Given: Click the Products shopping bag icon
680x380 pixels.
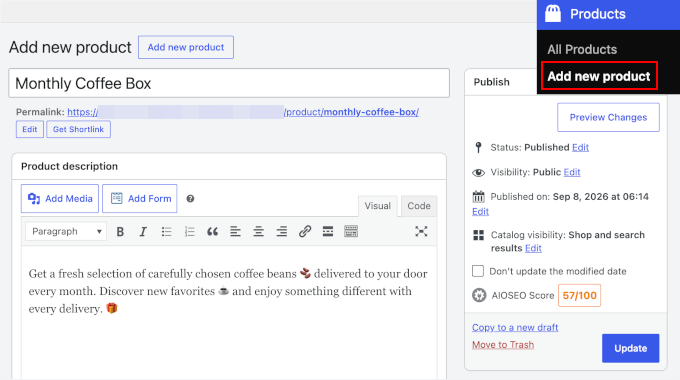Looking at the screenshot, I should click(553, 13).
